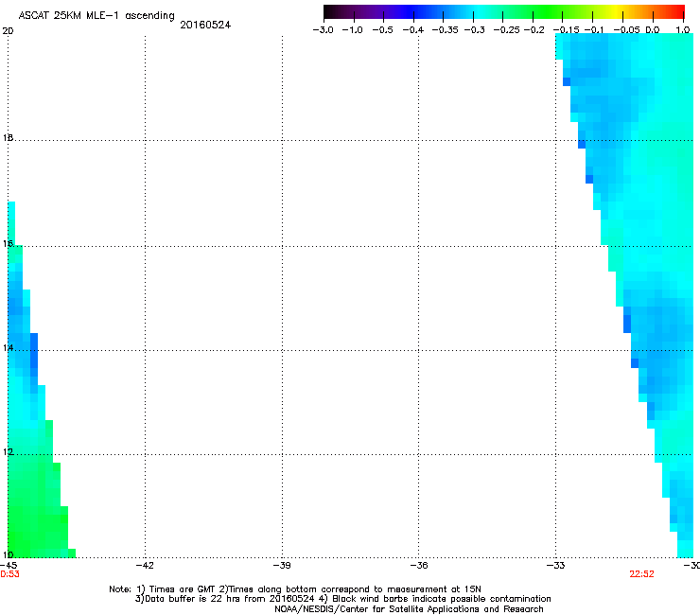Click the longitude label '-39'

coord(282,565)
